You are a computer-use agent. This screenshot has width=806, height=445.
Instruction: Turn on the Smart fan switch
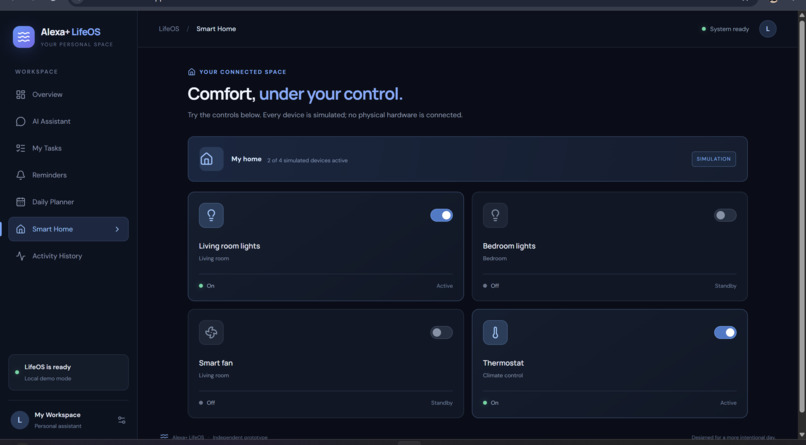[x=442, y=332]
